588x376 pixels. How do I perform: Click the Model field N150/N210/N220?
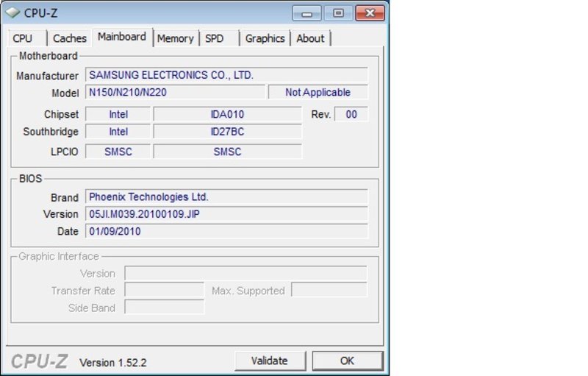(x=175, y=92)
